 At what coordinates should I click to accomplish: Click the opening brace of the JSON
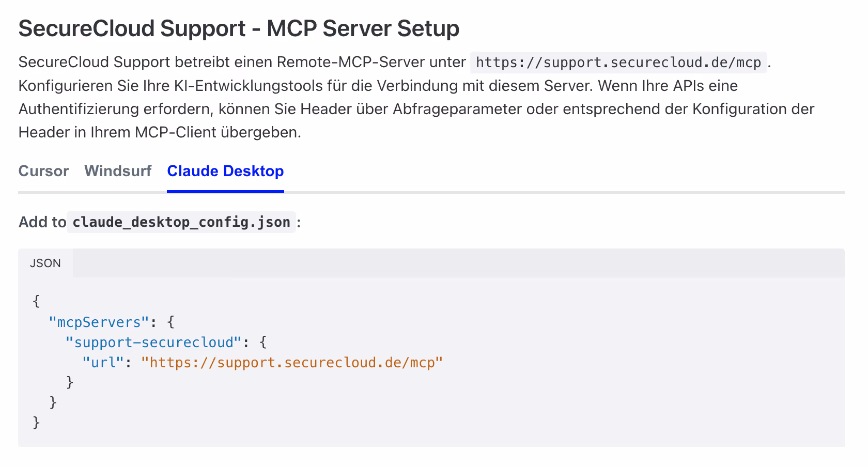pos(36,301)
